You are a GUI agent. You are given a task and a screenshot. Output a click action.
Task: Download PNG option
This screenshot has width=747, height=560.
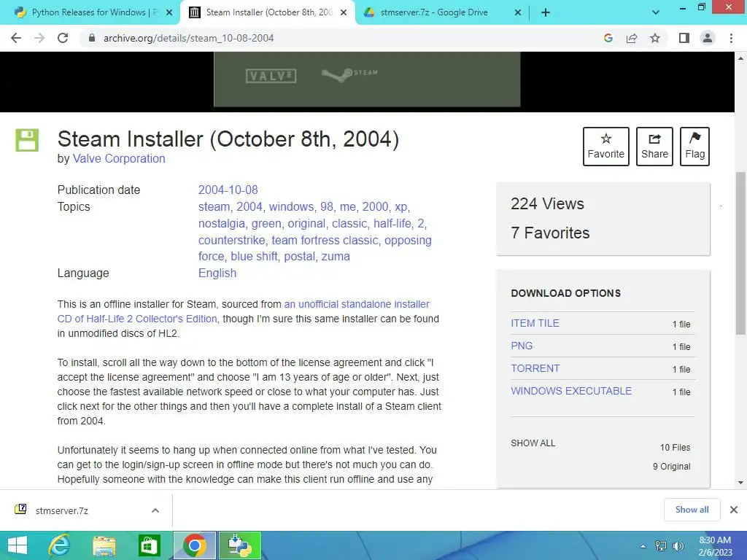522,346
